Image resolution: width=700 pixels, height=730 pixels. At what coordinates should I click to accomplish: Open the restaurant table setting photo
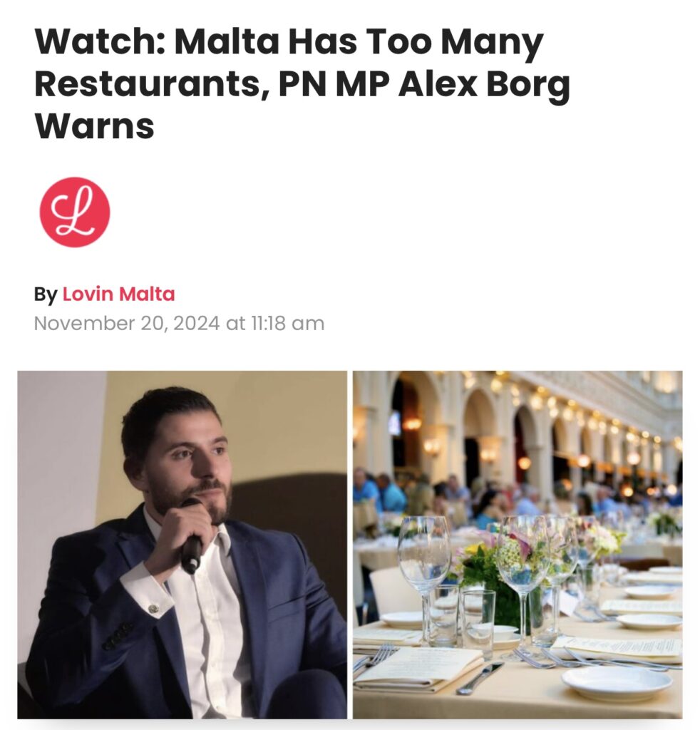[518, 545]
